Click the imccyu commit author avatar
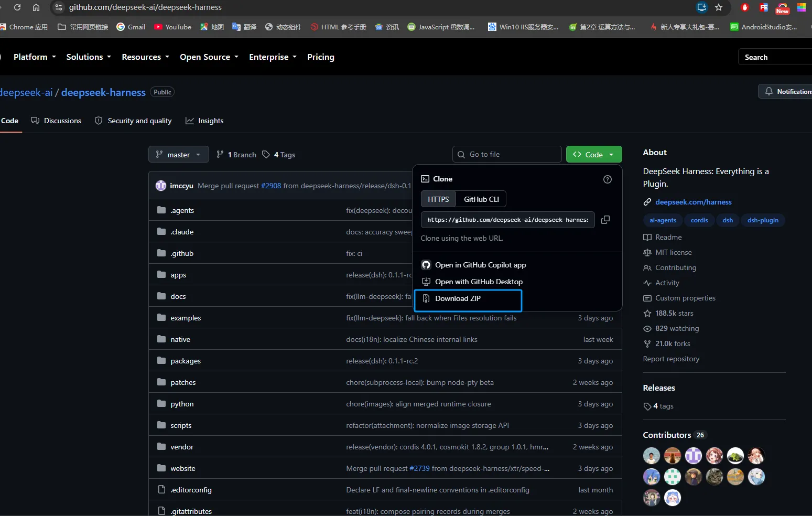The height and width of the screenshot is (516, 812). point(161,186)
